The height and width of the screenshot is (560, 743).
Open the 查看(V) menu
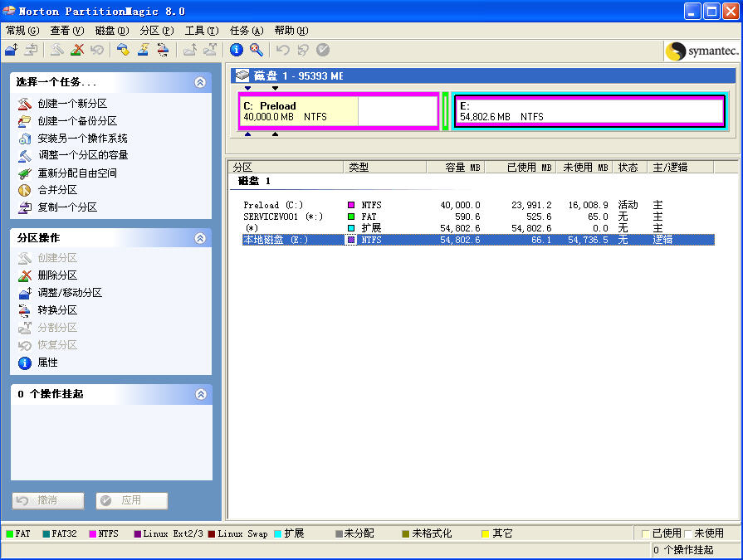click(x=66, y=31)
